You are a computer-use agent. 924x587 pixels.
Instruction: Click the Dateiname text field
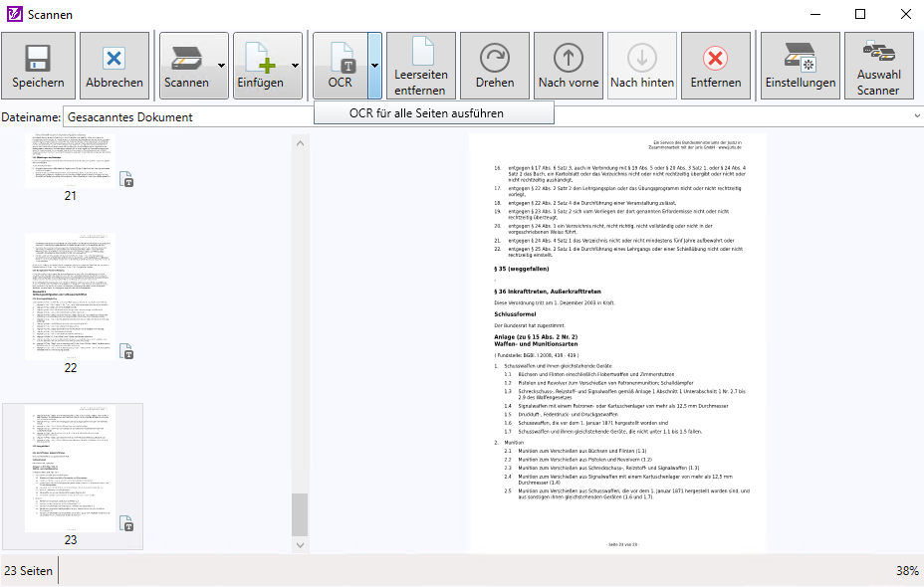[x=488, y=117]
